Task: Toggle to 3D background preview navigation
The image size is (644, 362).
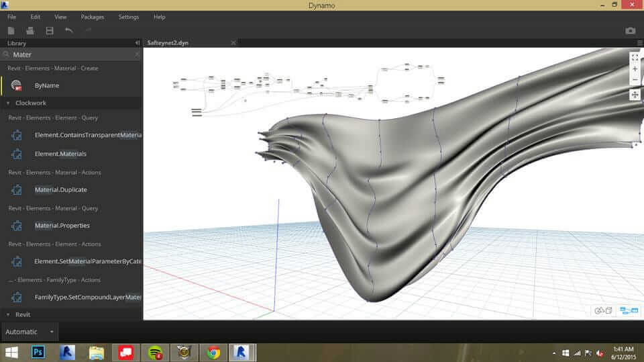Action: (x=603, y=310)
